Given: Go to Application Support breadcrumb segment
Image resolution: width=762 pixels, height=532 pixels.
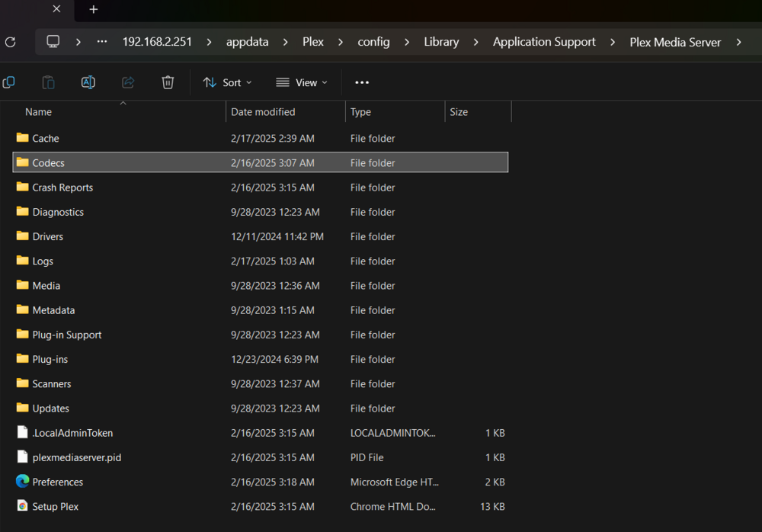Looking at the screenshot, I should (544, 42).
